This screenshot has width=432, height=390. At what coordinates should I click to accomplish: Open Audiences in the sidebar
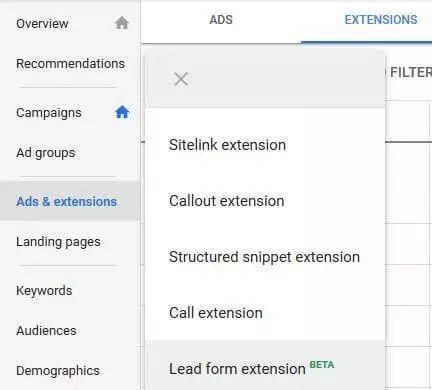click(46, 331)
